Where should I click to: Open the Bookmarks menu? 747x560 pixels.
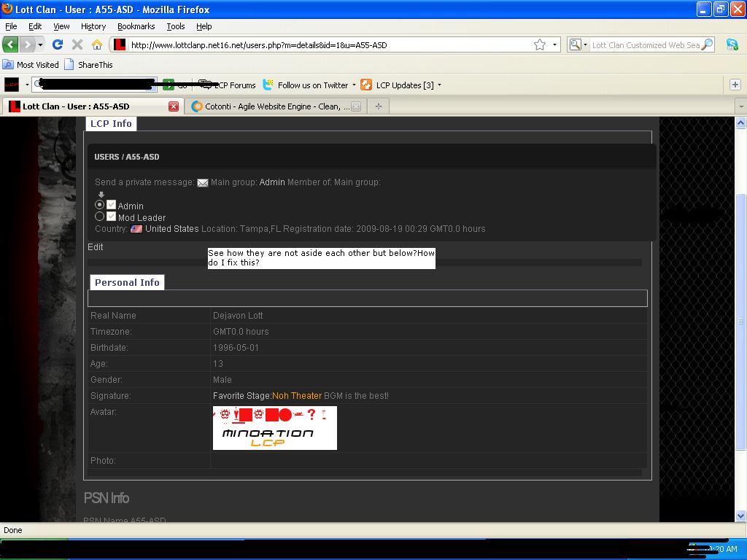136,26
